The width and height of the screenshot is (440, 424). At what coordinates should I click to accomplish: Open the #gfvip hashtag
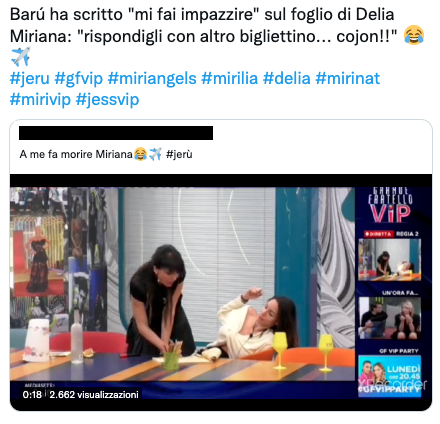[79, 79]
